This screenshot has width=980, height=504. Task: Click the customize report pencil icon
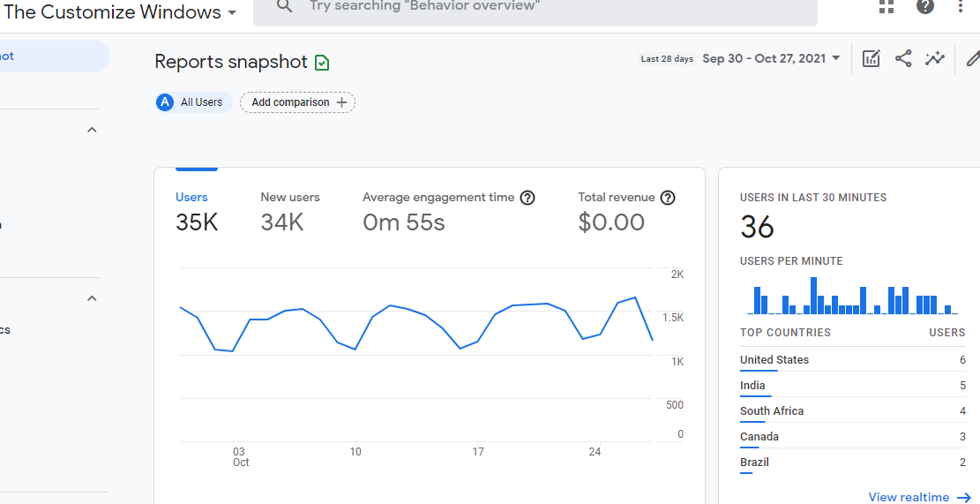tap(972, 59)
